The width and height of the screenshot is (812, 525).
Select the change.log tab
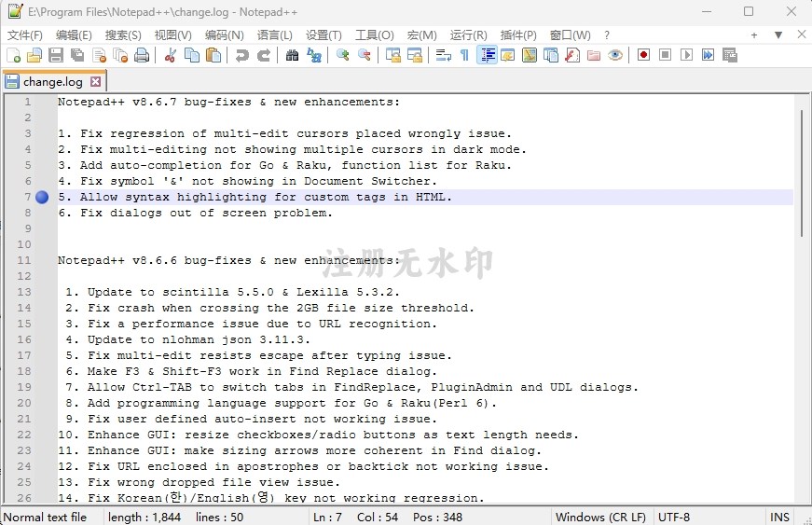point(52,82)
